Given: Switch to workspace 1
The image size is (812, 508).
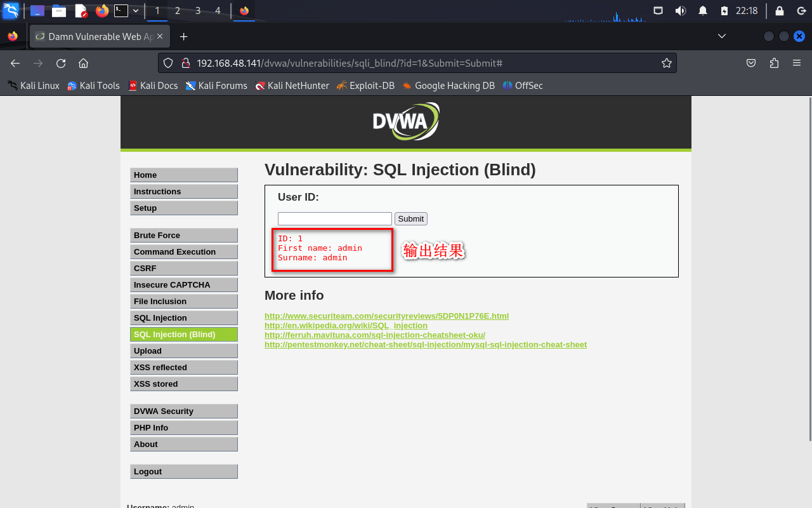Looking at the screenshot, I should 157,11.
